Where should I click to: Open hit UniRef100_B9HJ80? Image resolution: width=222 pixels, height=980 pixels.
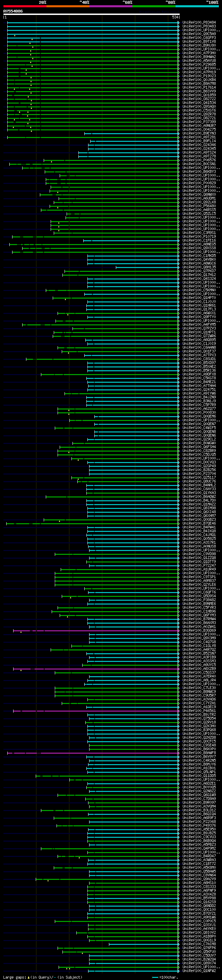(199, 45)
